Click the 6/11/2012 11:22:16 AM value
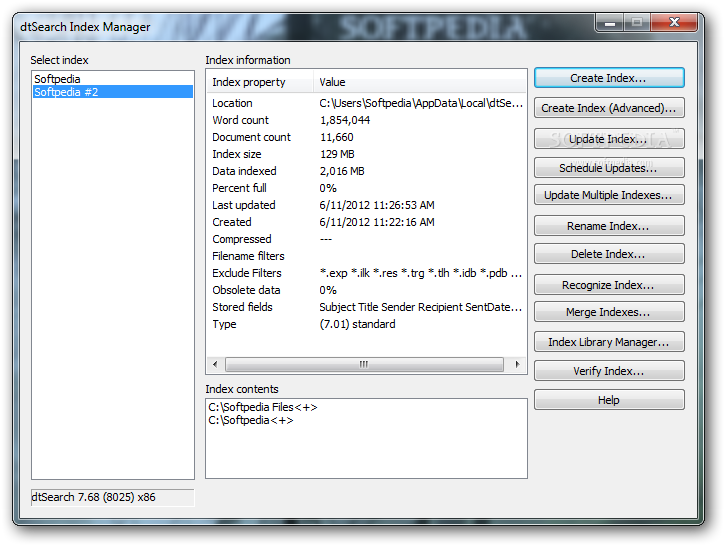The image size is (725, 546). (377, 222)
